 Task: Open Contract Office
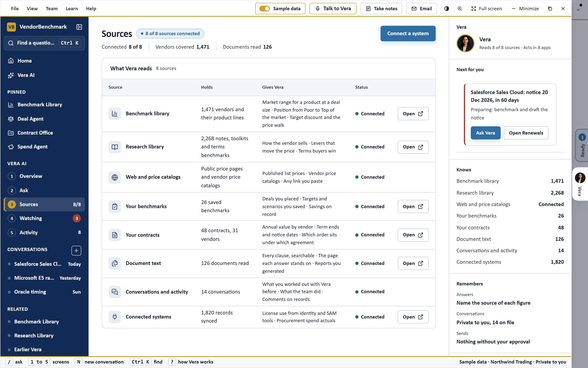tap(44, 133)
